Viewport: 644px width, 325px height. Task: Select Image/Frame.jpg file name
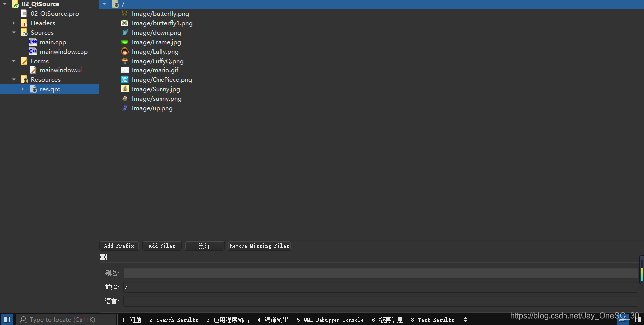coord(157,42)
